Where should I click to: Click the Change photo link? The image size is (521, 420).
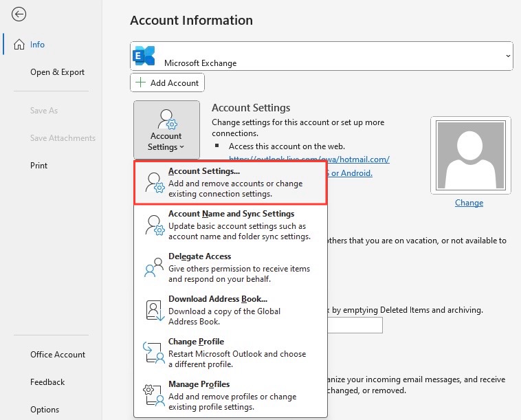pos(469,203)
